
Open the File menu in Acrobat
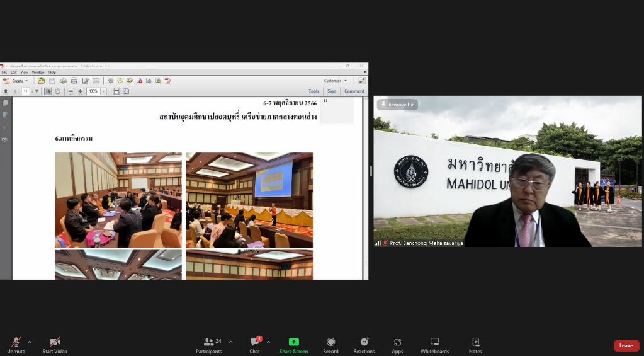click(x=4, y=72)
